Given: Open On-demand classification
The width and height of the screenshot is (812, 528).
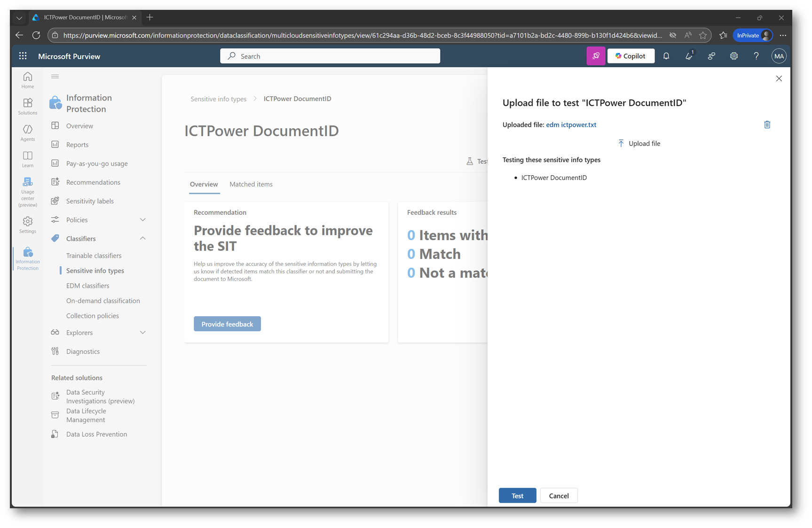Looking at the screenshot, I should coord(103,301).
